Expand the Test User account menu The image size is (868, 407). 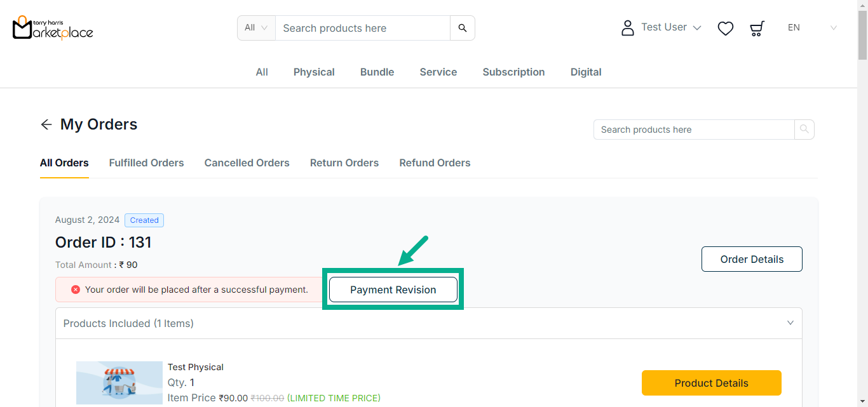(671, 27)
